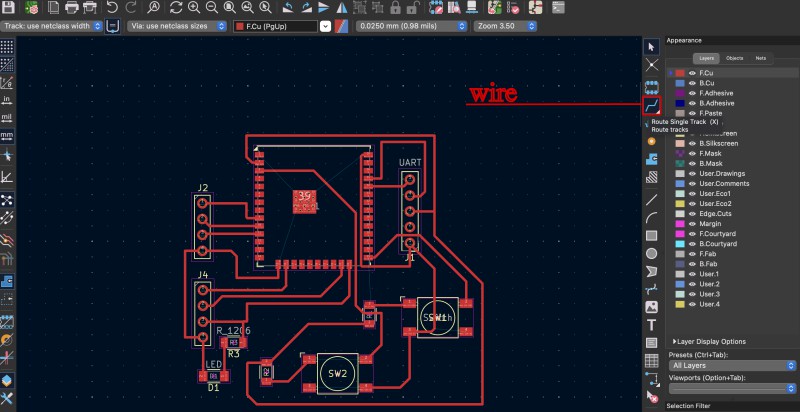The width and height of the screenshot is (800, 412).
Task: Toggle B.Silkscreen layer visibility
Action: tap(692, 143)
